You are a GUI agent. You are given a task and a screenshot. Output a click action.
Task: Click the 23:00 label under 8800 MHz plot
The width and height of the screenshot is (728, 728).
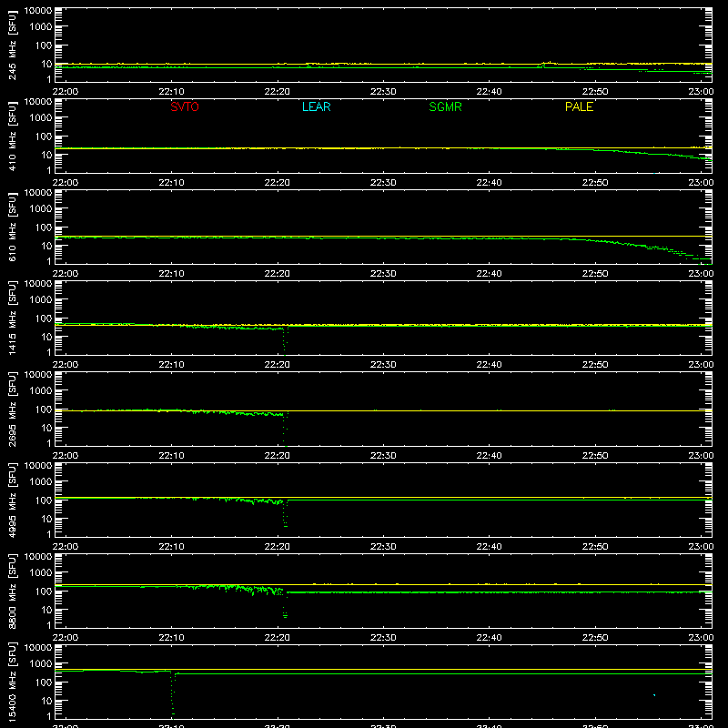pyautogui.click(x=701, y=638)
